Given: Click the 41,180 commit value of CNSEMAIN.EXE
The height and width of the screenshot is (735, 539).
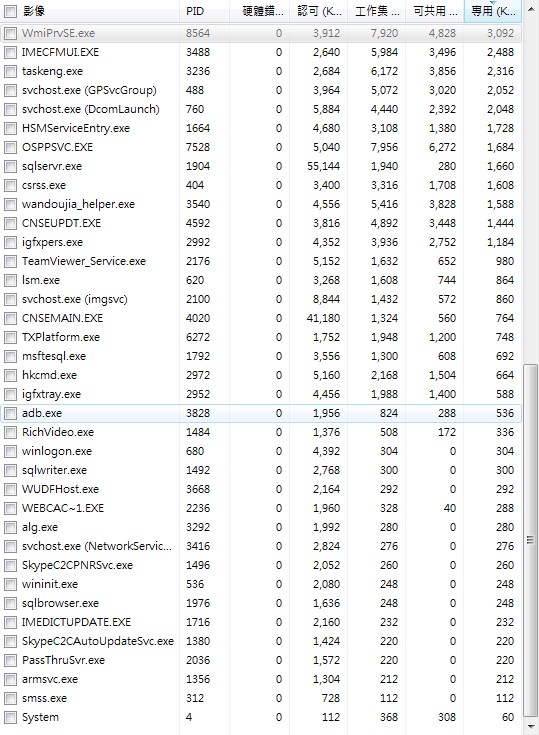Looking at the screenshot, I should (323, 318).
